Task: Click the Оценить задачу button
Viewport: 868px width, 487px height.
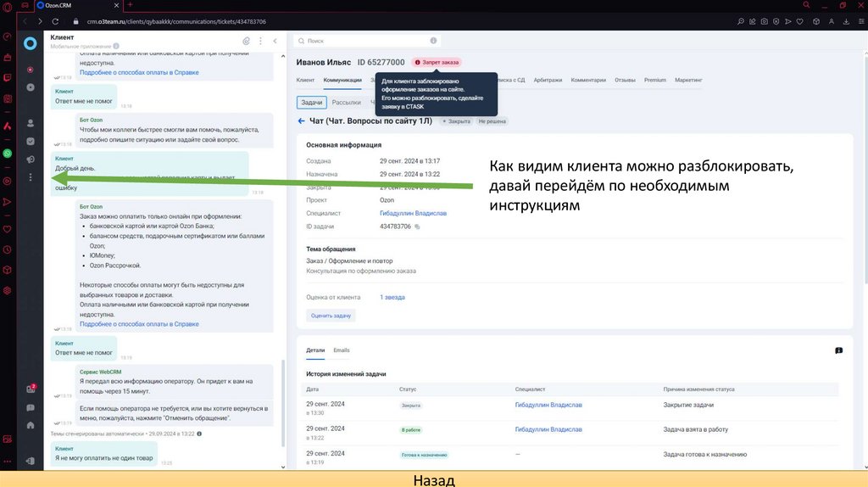Action: 331,316
